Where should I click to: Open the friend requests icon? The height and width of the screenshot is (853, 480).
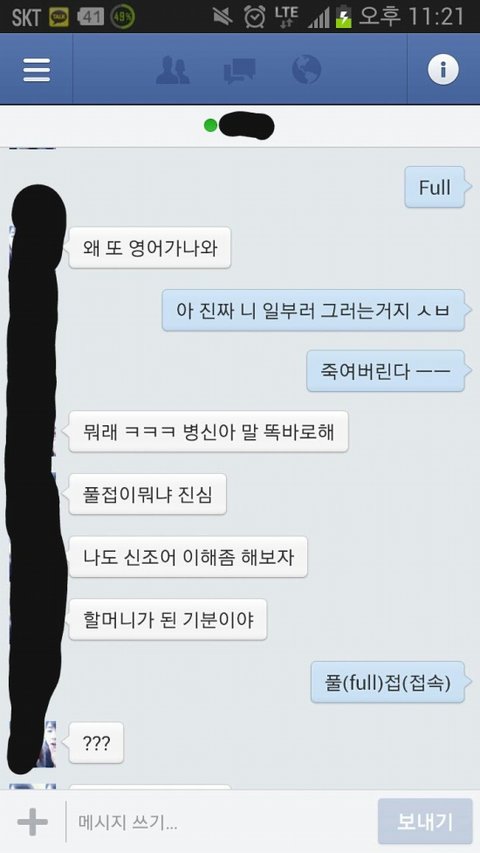coord(173,70)
